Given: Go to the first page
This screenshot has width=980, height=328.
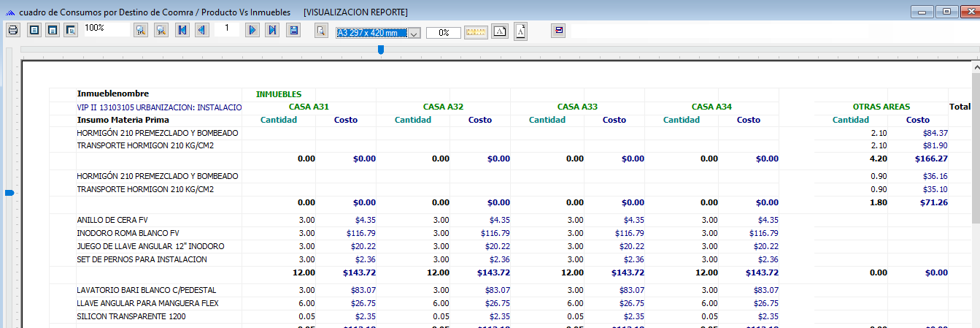Looking at the screenshot, I should coord(182,31).
